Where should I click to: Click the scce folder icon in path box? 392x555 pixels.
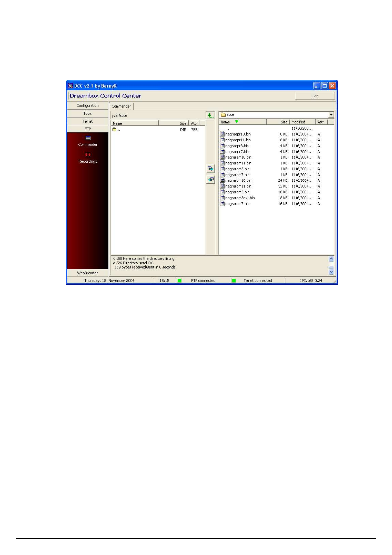pyautogui.click(x=223, y=115)
